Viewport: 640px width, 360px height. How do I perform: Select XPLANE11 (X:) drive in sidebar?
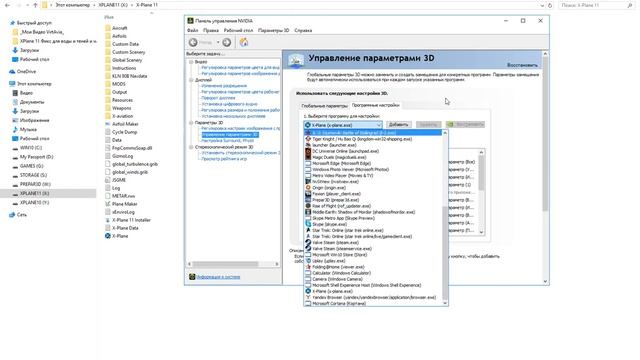[x=34, y=193]
